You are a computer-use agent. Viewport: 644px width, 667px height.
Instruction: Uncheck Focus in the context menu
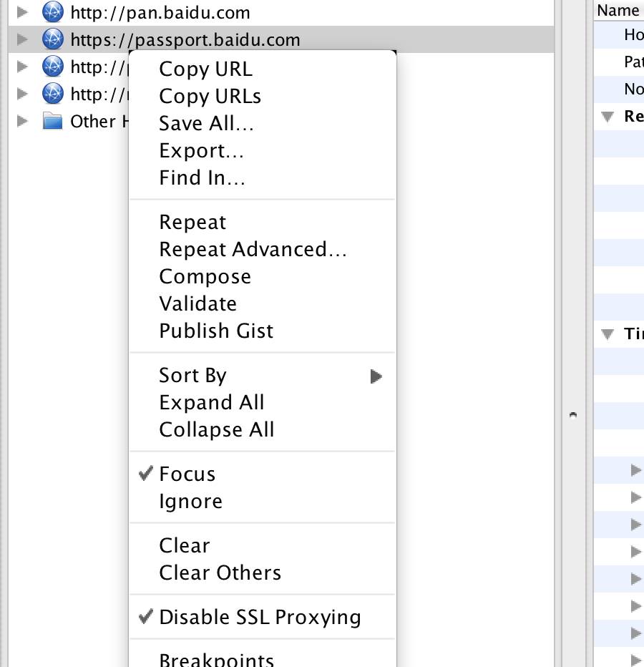pyautogui.click(x=187, y=473)
